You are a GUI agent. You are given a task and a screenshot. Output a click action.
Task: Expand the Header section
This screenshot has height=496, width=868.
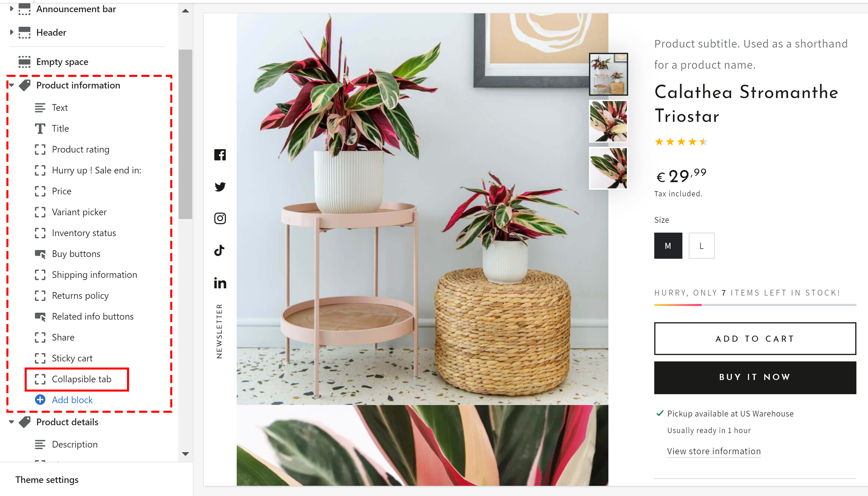(x=11, y=32)
